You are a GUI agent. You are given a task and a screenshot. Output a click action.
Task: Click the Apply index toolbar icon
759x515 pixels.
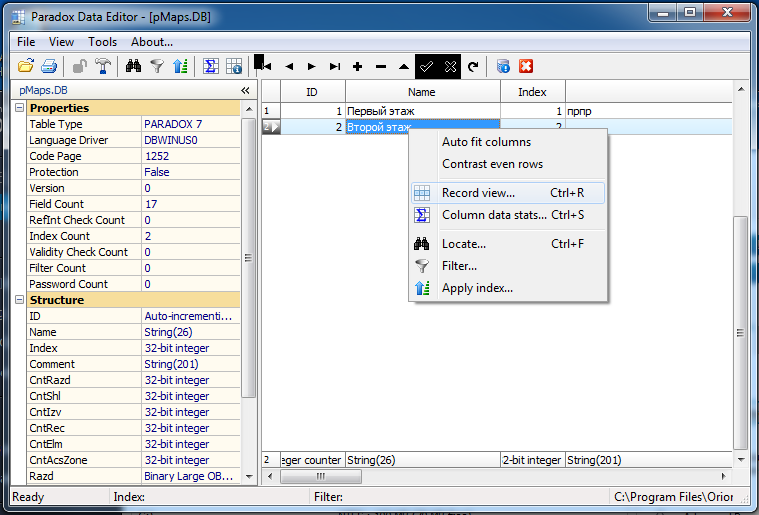(180, 66)
